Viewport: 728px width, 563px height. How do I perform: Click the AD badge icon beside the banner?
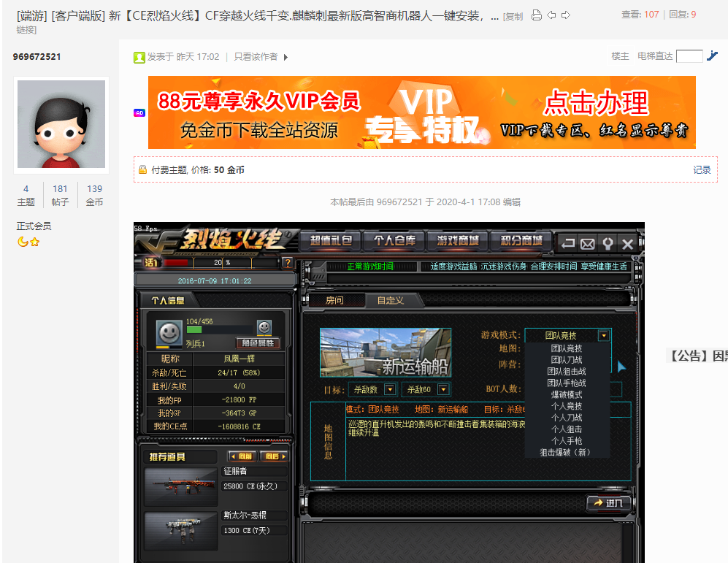139,112
